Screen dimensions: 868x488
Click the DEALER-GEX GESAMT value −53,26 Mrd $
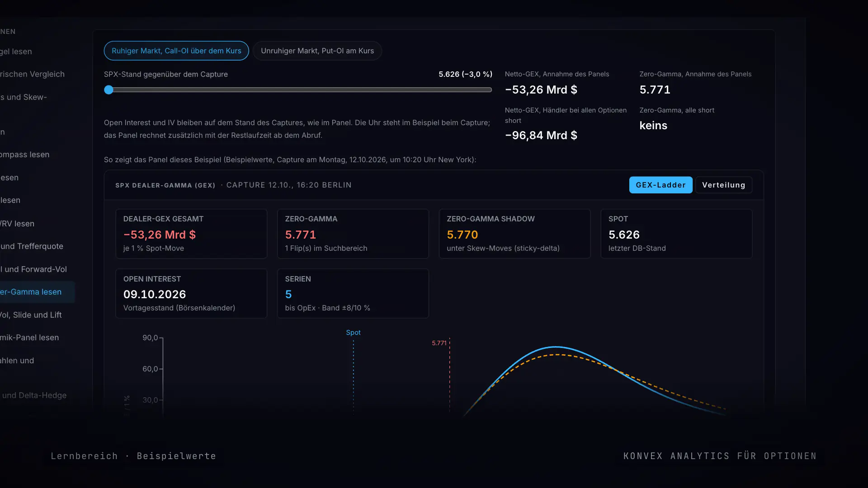pyautogui.click(x=160, y=235)
